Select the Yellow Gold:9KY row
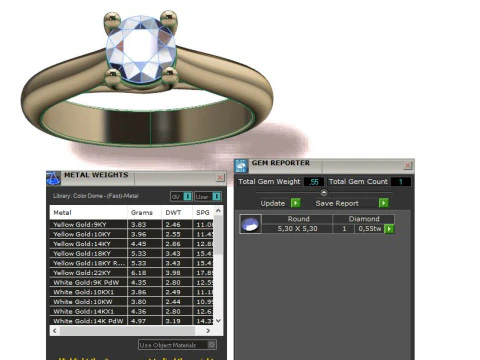The image size is (480, 360). pos(132,224)
